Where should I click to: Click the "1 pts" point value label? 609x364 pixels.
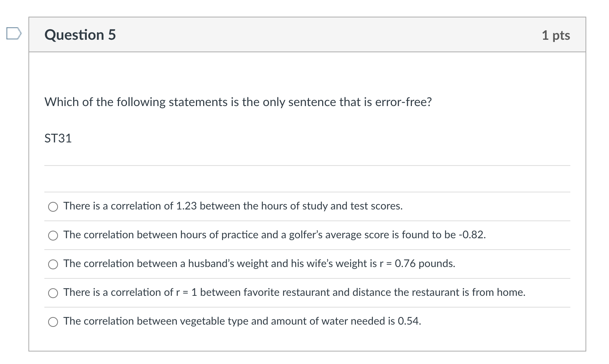[x=556, y=35]
